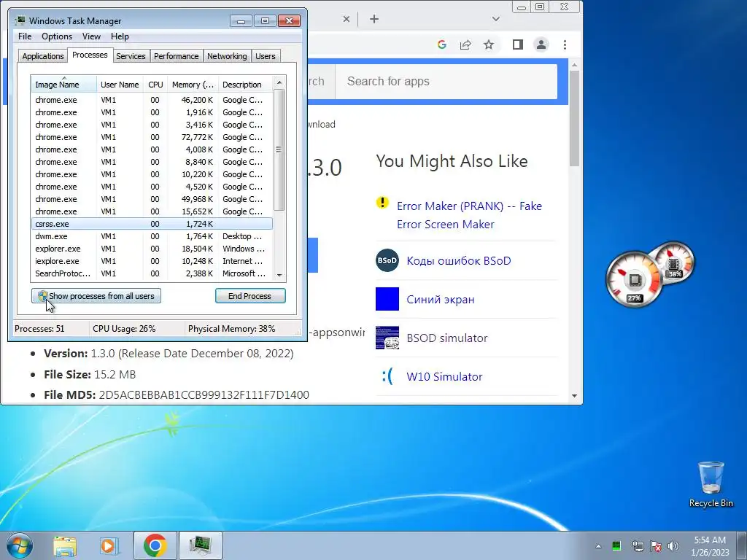Open Recycle Bin on desktop
Image resolution: width=747 pixels, height=560 pixels.
click(x=711, y=484)
